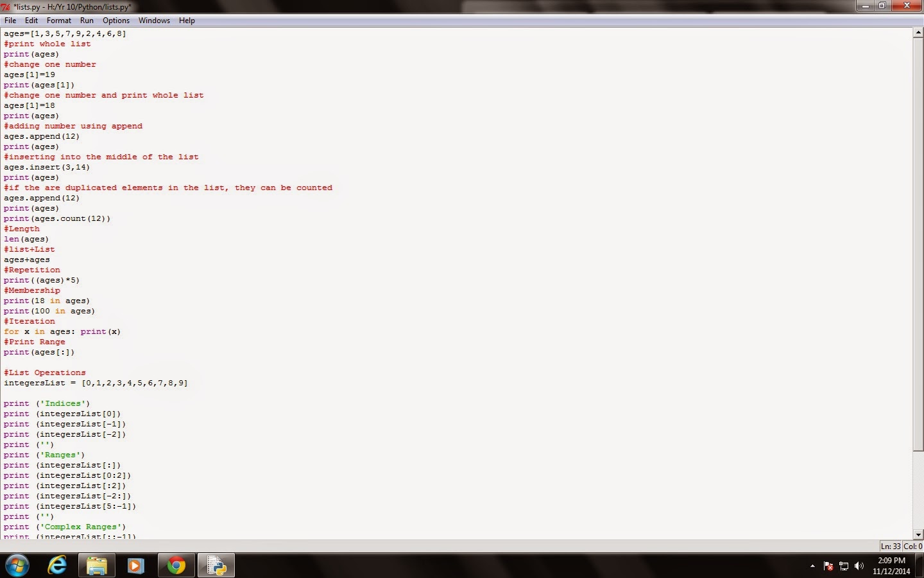The image size is (924, 578).
Task: Click line 'print(ages.count(12))'
Action: pyautogui.click(x=57, y=218)
